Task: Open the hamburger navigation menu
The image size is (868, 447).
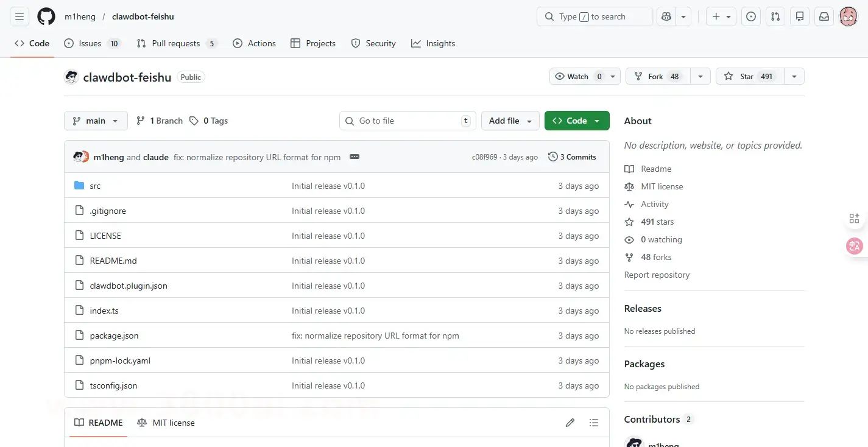Action: tap(19, 16)
